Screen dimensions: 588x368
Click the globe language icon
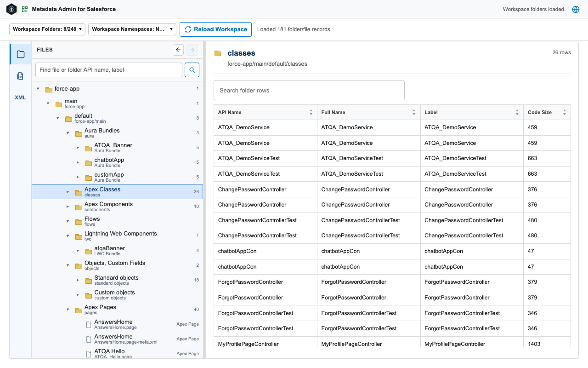click(x=576, y=9)
